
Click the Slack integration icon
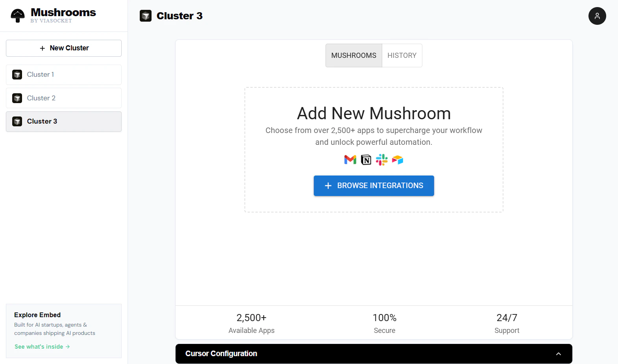pos(381,159)
